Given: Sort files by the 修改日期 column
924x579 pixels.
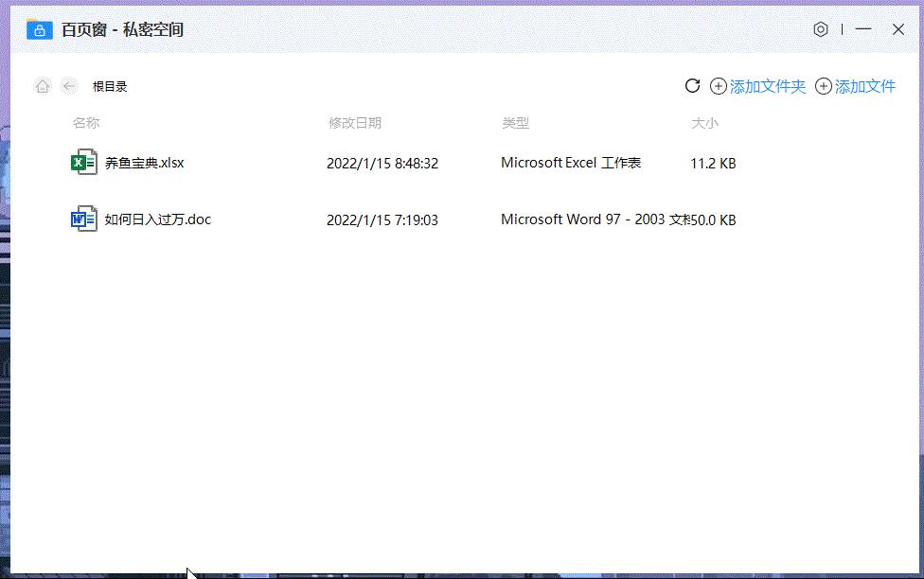Looking at the screenshot, I should (x=355, y=122).
